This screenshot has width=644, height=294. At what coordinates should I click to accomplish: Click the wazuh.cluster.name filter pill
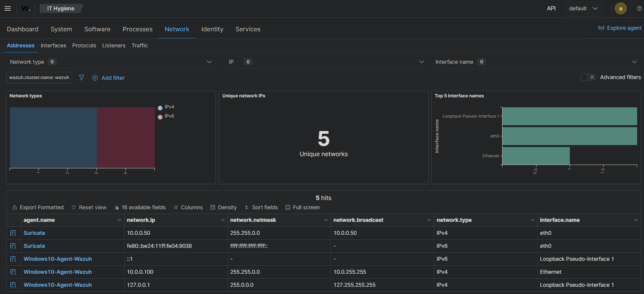(39, 78)
